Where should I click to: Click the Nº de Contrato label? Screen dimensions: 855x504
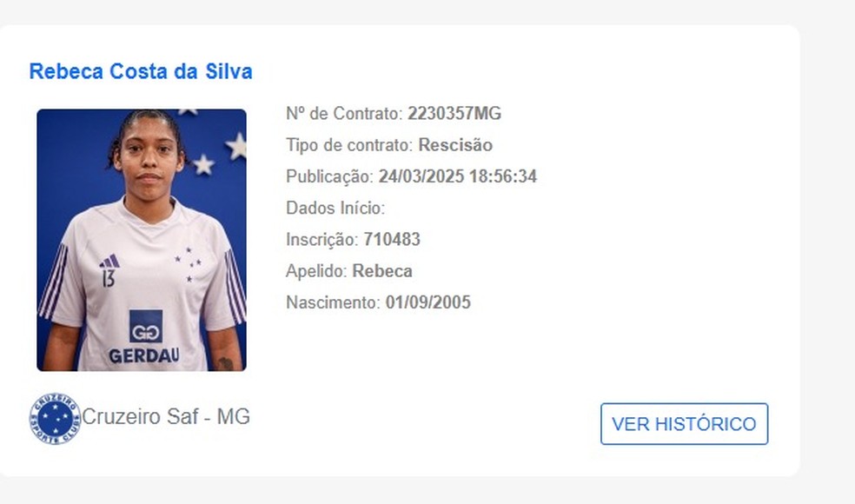point(344,114)
